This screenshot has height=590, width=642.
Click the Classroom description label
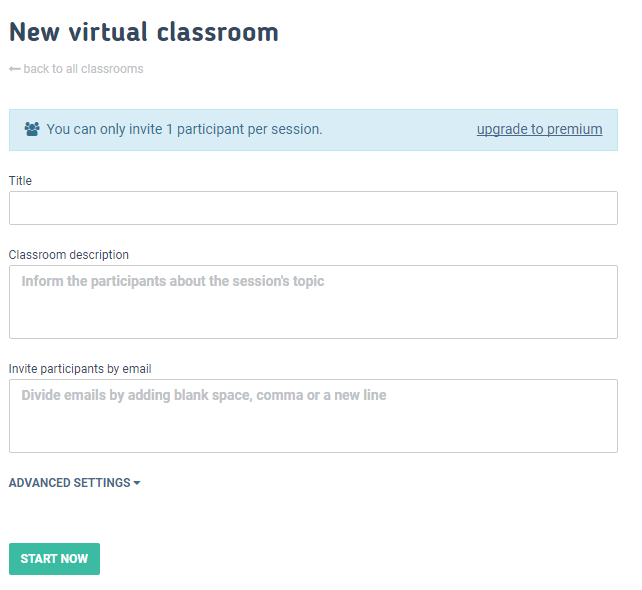pos(69,255)
